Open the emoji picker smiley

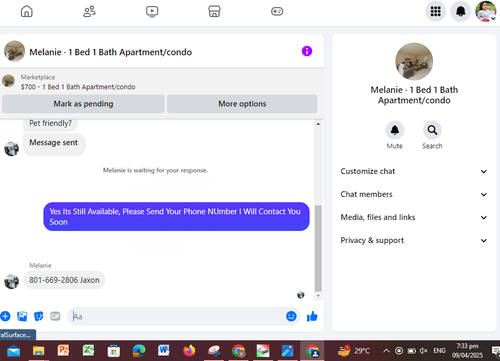291,316
